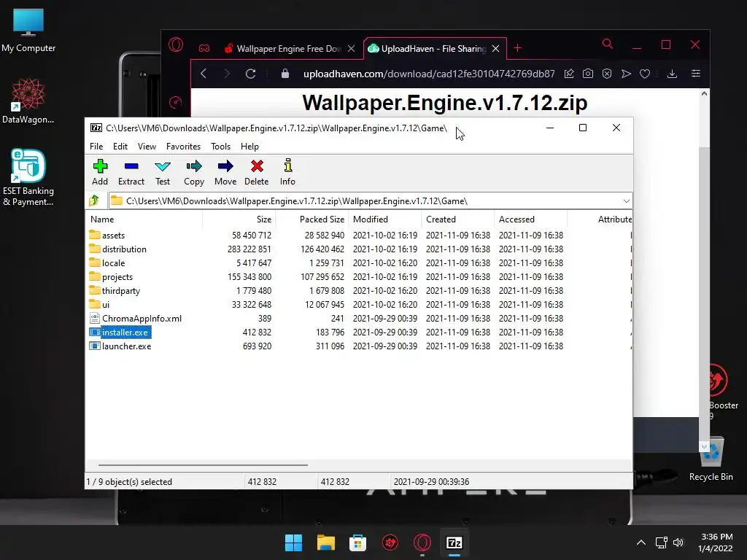Click the red Delete toolbar icon
This screenshot has width=747, height=560.
257,172
